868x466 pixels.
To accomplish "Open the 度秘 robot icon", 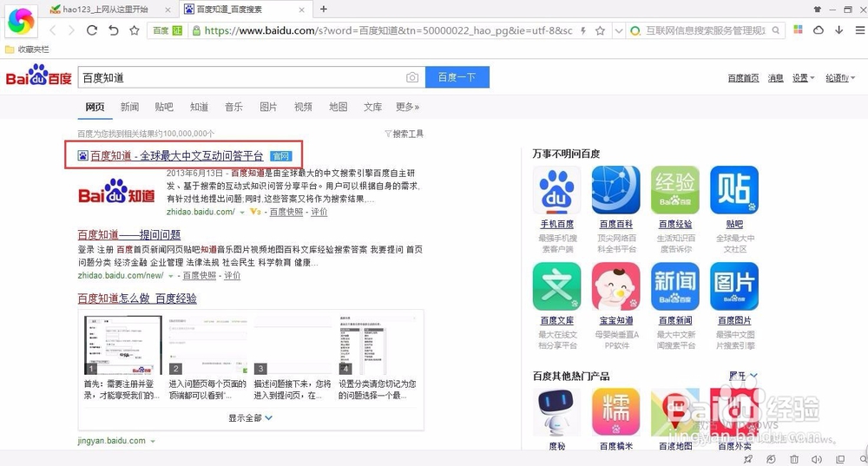I will (x=557, y=412).
